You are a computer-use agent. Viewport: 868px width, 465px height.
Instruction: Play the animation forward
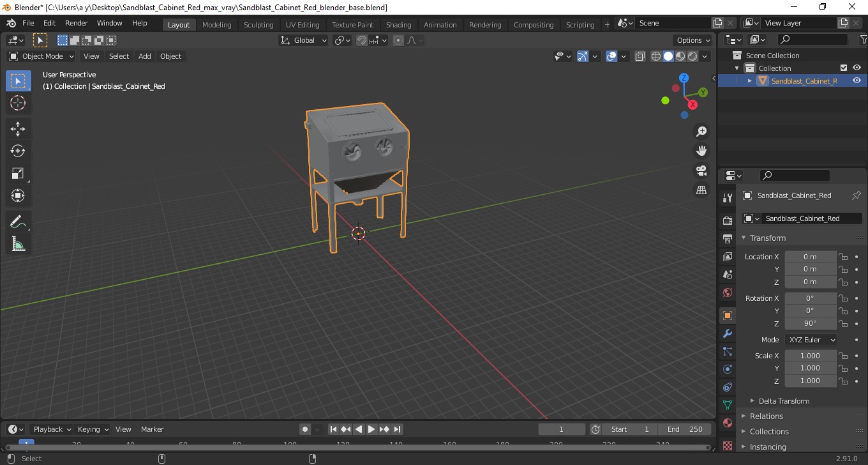(x=371, y=429)
